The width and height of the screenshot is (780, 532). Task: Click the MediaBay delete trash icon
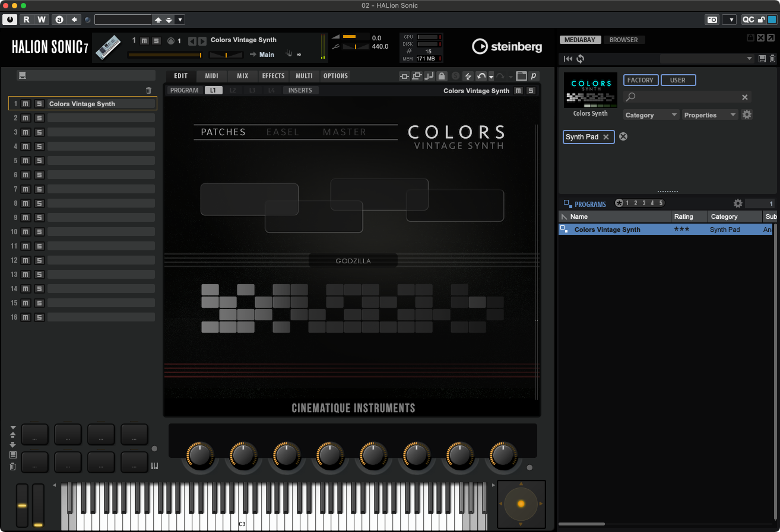pos(772,59)
